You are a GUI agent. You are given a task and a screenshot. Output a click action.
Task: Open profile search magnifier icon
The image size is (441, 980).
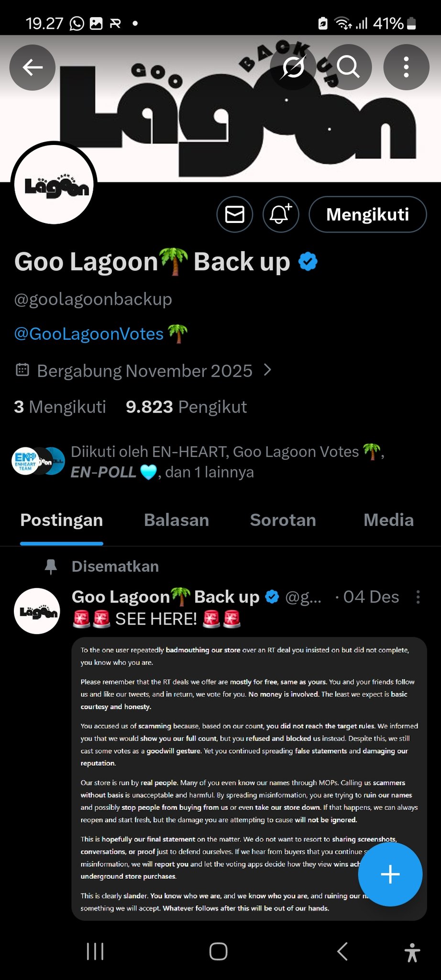pyautogui.click(x=349, y=67)
